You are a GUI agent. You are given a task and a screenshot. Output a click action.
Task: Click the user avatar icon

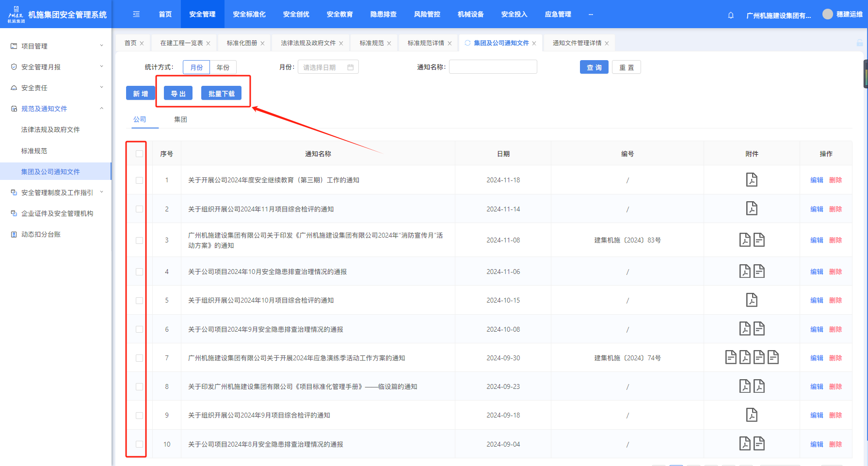827,15
